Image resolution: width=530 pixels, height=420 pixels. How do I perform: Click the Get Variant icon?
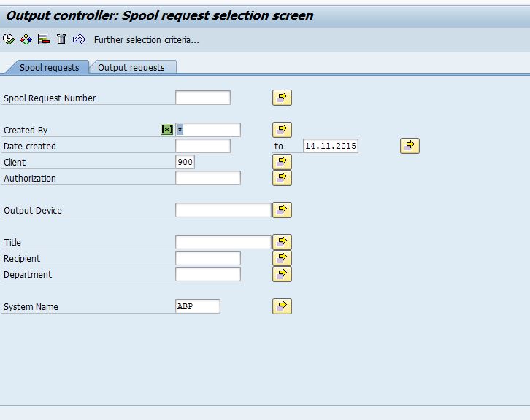click(26, 39)
